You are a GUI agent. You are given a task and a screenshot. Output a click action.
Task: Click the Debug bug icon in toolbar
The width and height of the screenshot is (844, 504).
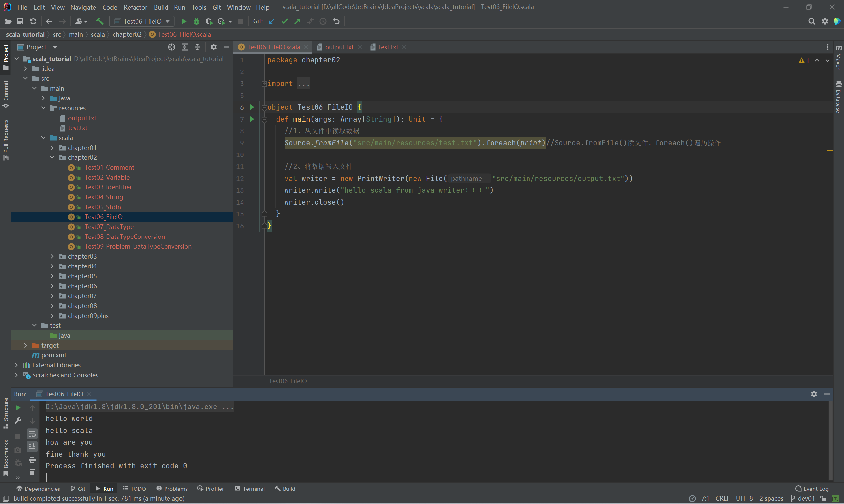coord(196,21)
